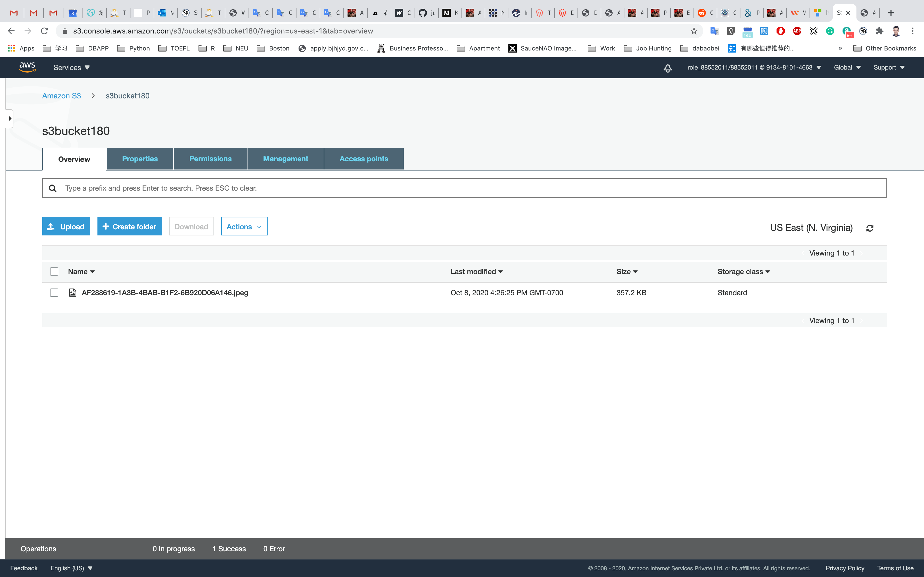The image size is (924, 577).
Task: Open the Properties tab
Action: pos(140,159)
